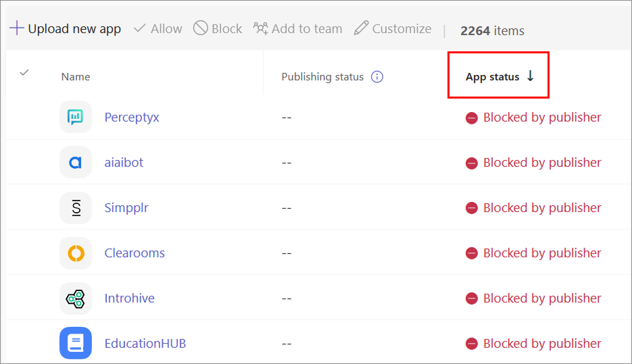Open the Perceptyx app link
The image size is (632, 364).
[132, 118]
